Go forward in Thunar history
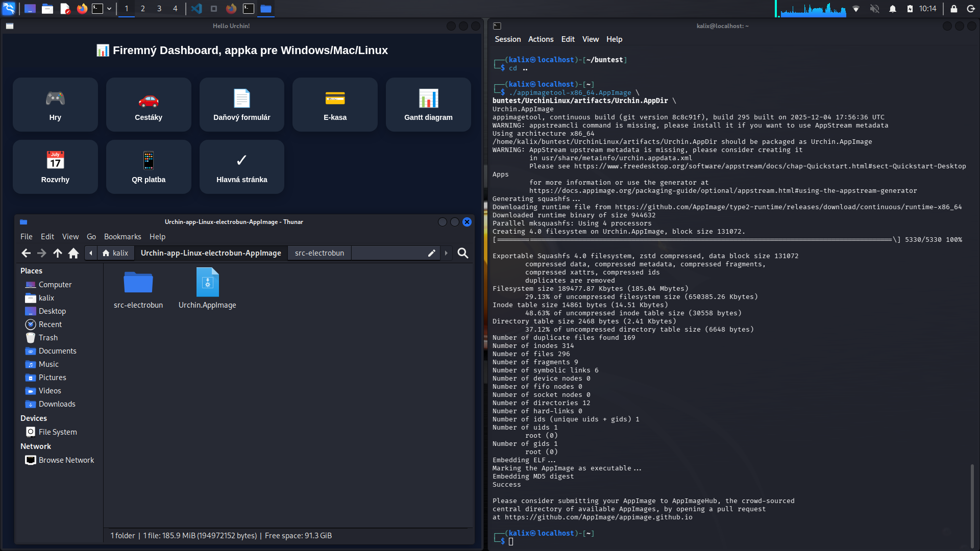Image resolution: width=980 pixels, height=551 pixels. click(42, 253)
